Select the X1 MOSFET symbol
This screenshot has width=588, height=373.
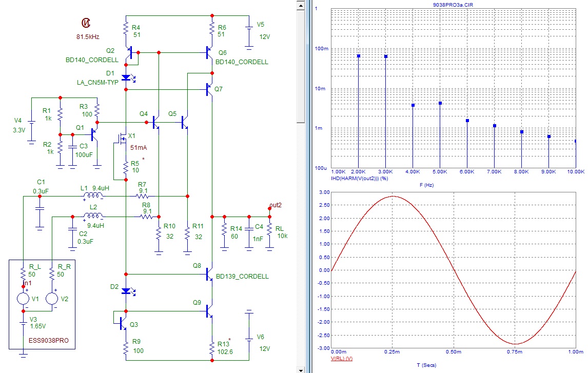coord(122,140)
